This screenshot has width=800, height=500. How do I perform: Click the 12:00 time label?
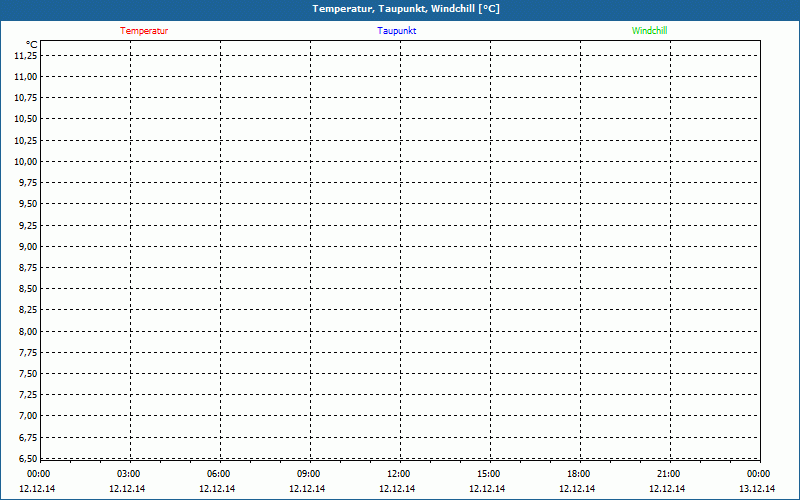pyautogui.click(x=398, y=474)
